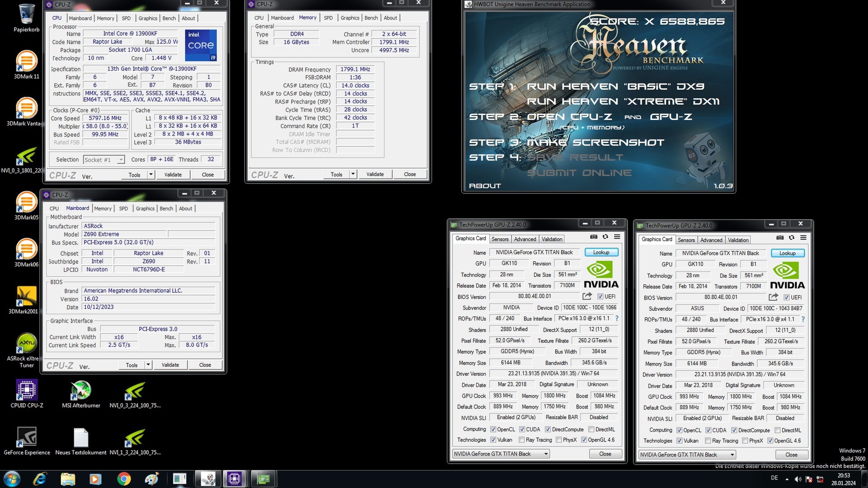Launch the 3DMark06 desktop icon
The width and height of the screenshot is (868, 488).
pyautogui.click(x=27, y=252)
